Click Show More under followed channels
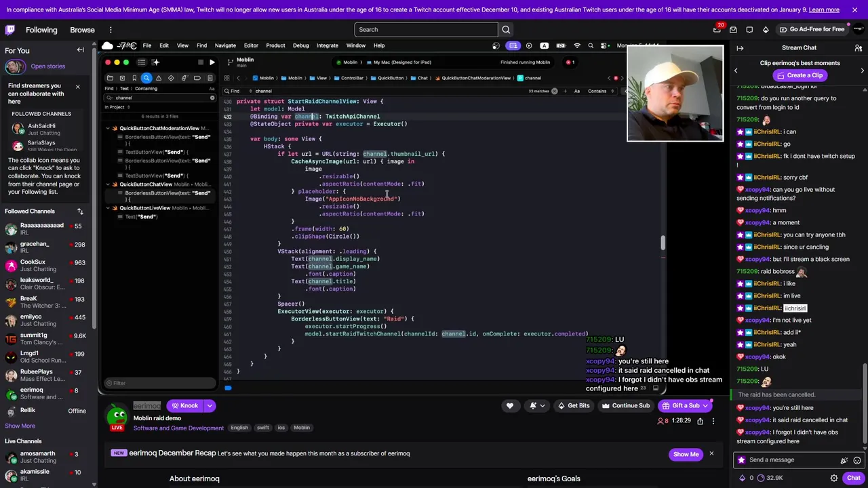868x488 pixels. click(20, 426)
